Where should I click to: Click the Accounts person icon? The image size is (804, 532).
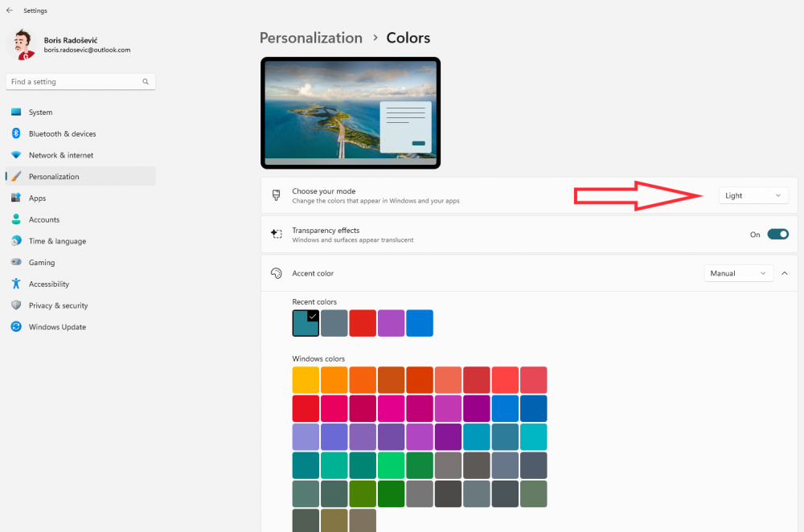click(16, 219)
